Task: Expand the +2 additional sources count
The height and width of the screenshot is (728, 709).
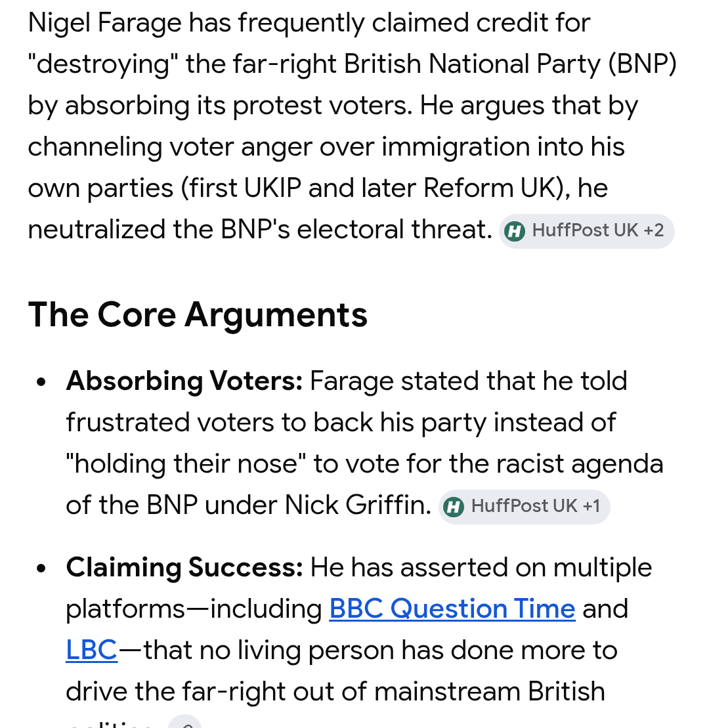Action: (654, 230)
